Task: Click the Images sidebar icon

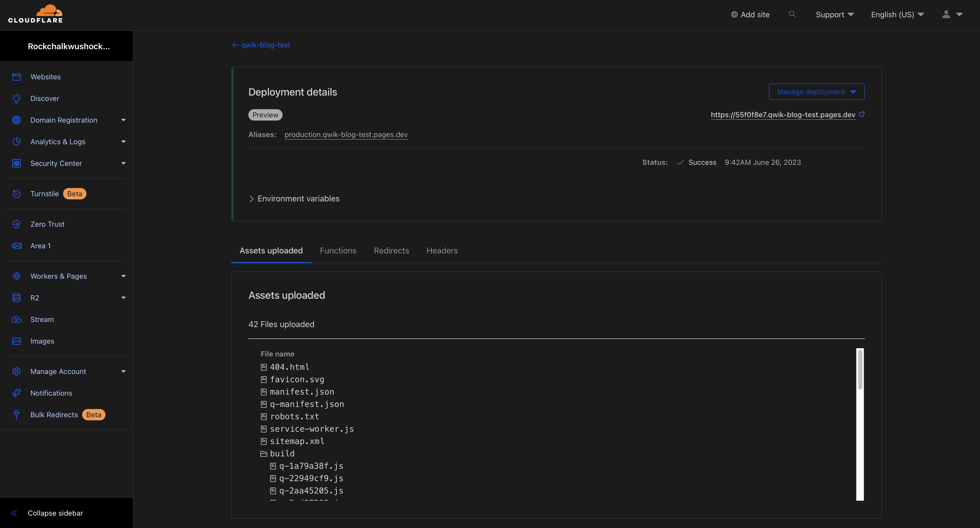Action: pyautogui.click(x=16, y=341)
